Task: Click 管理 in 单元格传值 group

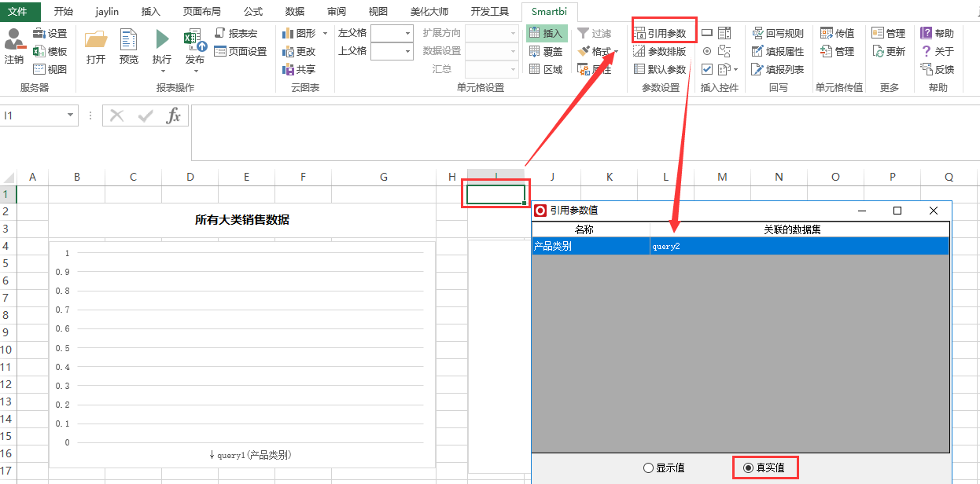Action: pos(837,52)
